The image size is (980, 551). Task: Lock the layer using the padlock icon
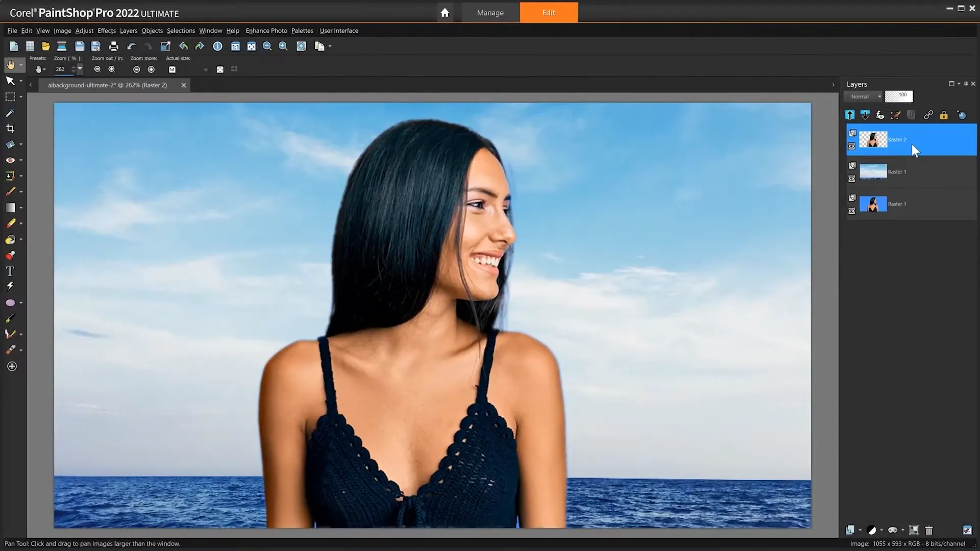click(943, 115)
